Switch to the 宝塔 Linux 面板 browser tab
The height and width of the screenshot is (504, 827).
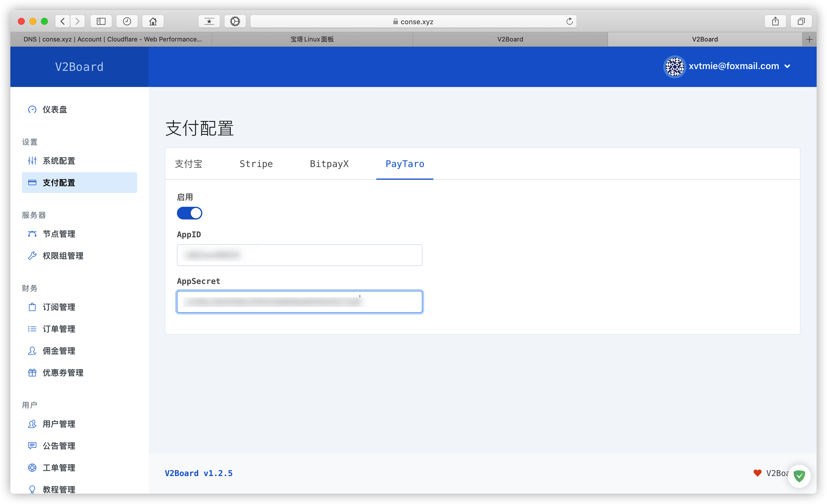(x=312, y=39)
